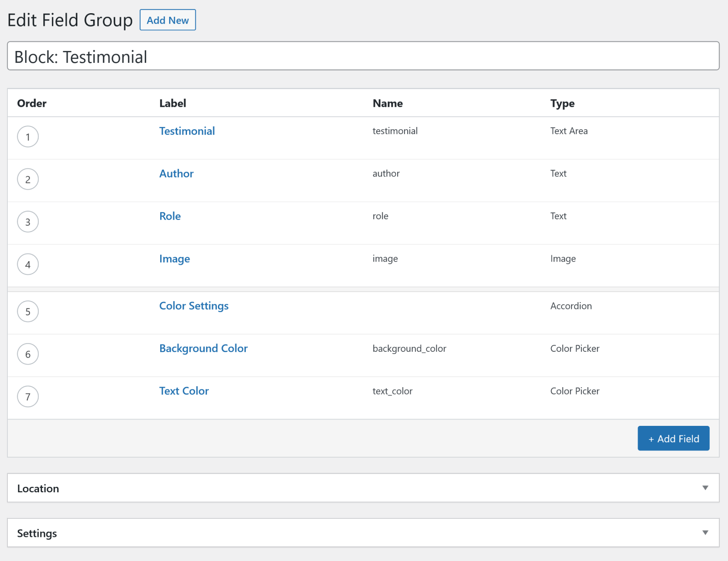This screenshot has height=561, width=728.
Task: Open the Color Settings accordion field
Action: pos(194,306)
